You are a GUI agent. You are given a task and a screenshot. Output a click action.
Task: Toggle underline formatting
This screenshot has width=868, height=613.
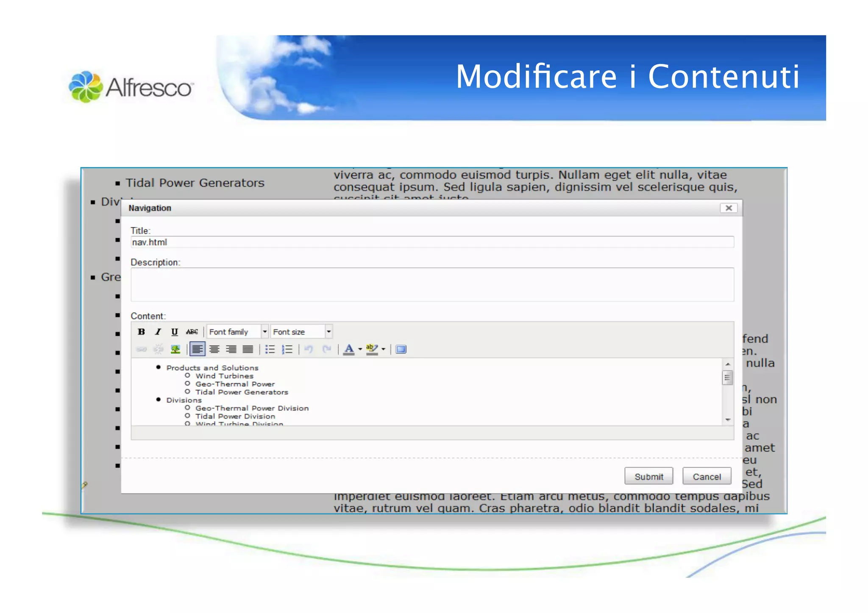pos(174,332)
